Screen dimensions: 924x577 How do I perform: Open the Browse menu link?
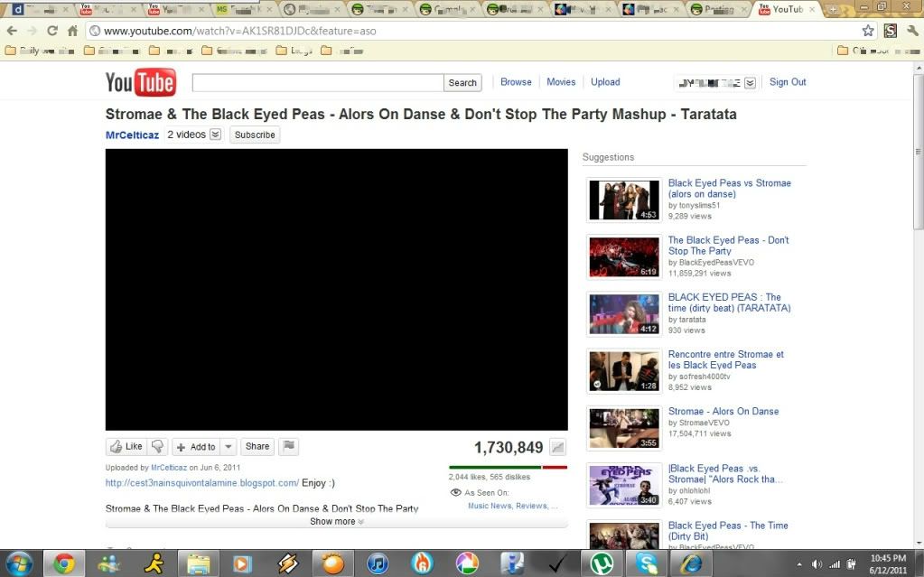(x=516, y=82)
